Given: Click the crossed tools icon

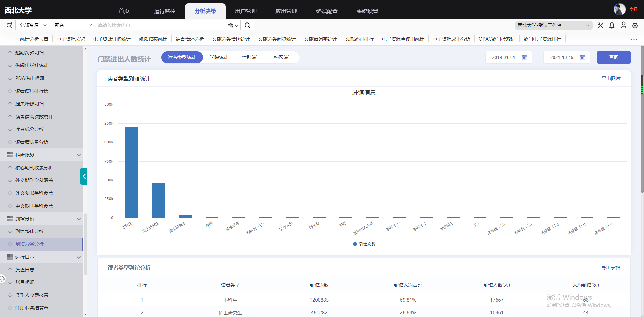Looking at the screenshot, I should click(x=600, y=26).
